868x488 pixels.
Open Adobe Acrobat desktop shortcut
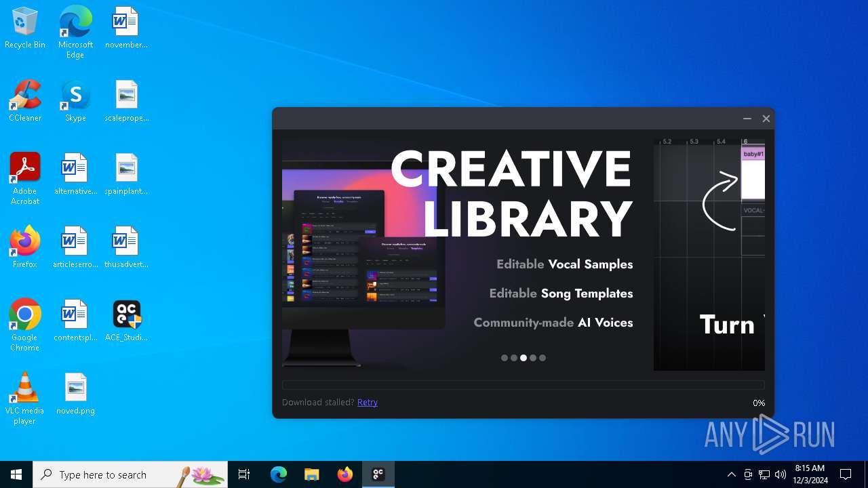point(25,178)
